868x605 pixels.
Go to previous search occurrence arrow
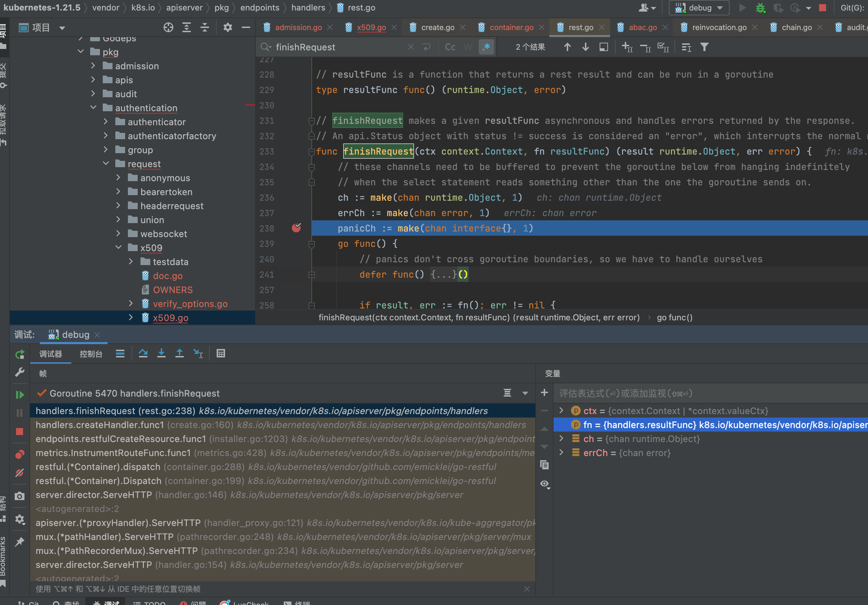[567, 47]
